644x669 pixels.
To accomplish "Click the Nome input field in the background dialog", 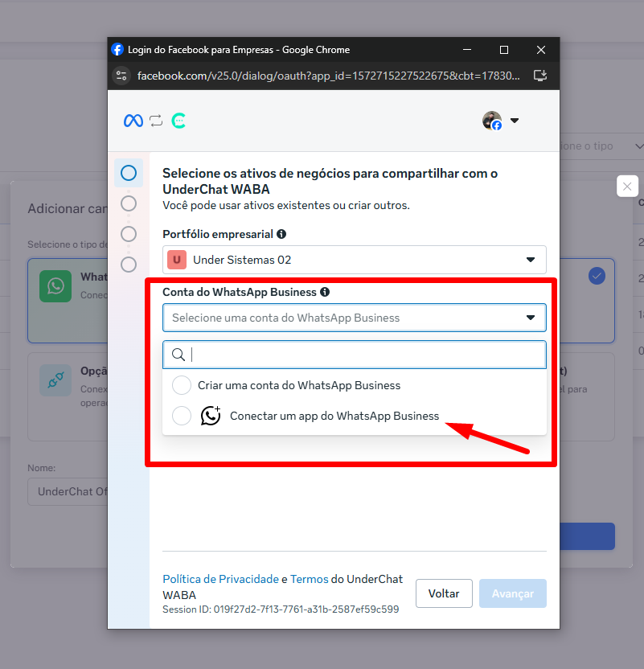I will tap(68, 491).
